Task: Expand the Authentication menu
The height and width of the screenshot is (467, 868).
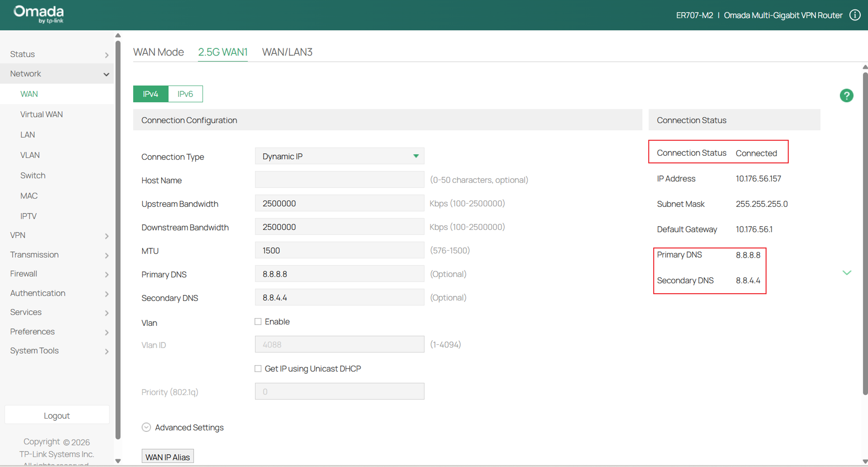Action: tap(57, 293)
